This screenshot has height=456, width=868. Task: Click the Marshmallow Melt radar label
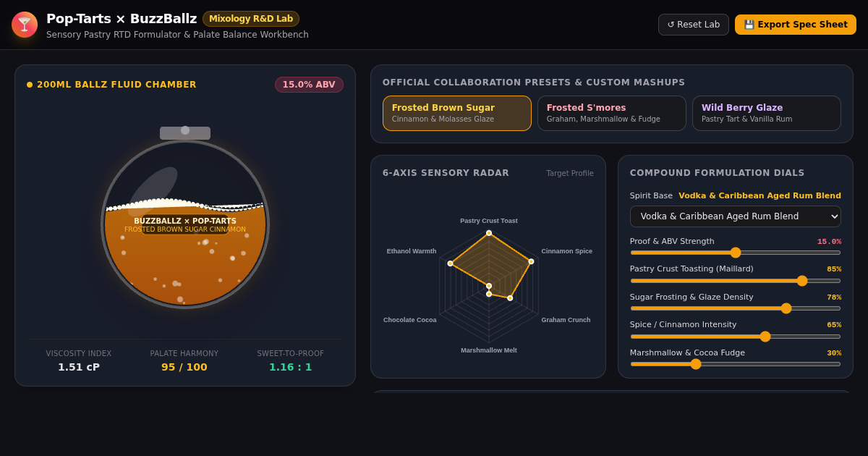point(489,350)
